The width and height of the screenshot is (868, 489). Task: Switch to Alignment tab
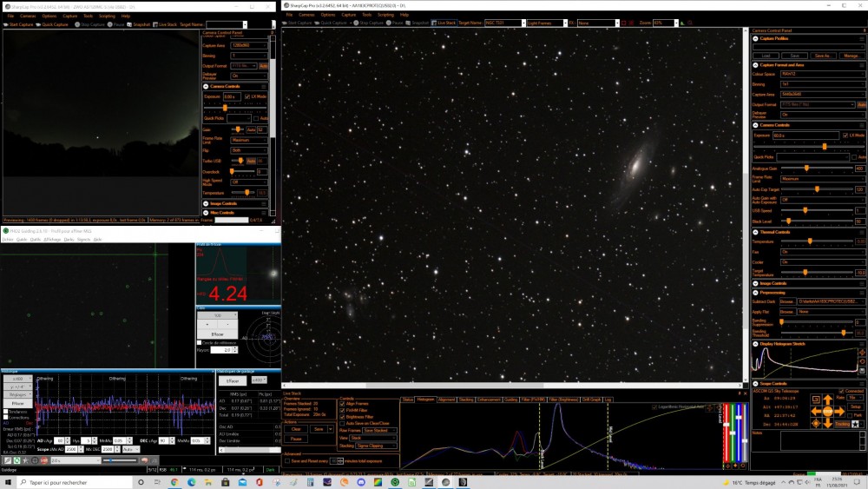(x=446, y=400)
